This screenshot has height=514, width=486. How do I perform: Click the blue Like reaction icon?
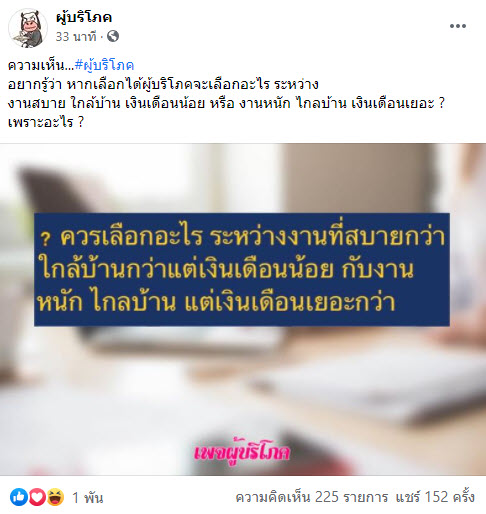tap(19, 497)
